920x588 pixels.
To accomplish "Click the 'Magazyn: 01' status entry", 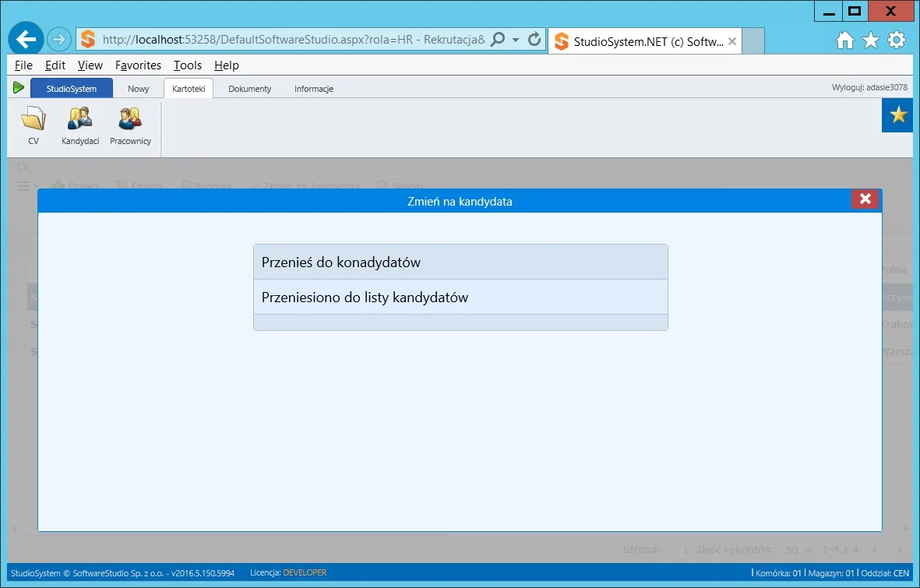I will [831, 573].
